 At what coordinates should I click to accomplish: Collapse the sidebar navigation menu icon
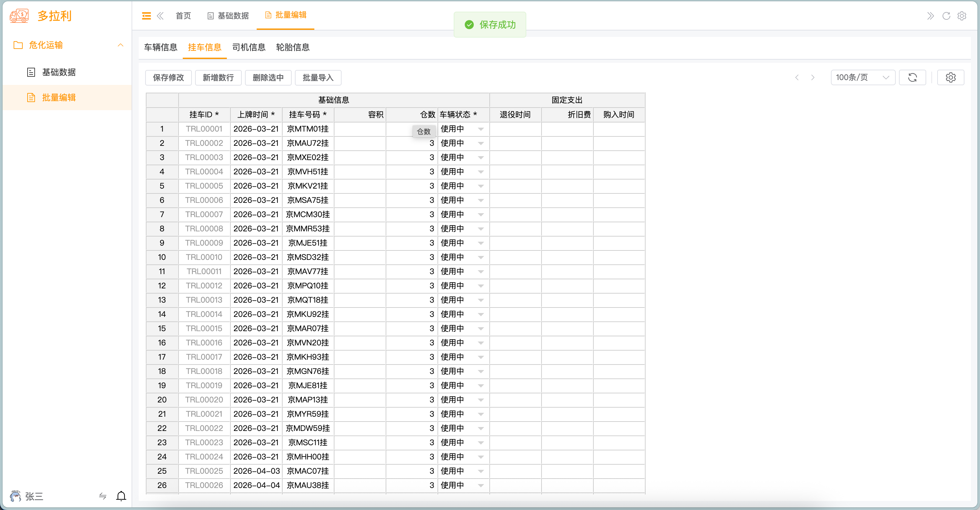click(146, 16)
